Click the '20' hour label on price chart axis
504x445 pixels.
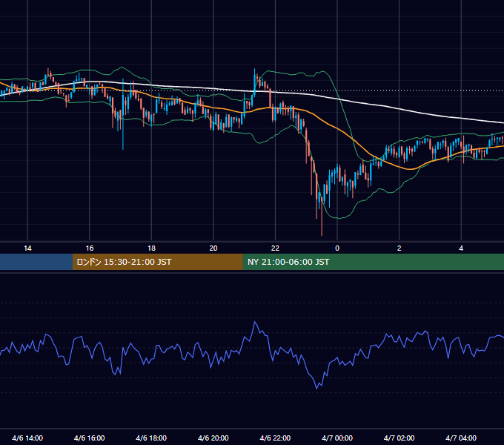[x=213, y=248]
